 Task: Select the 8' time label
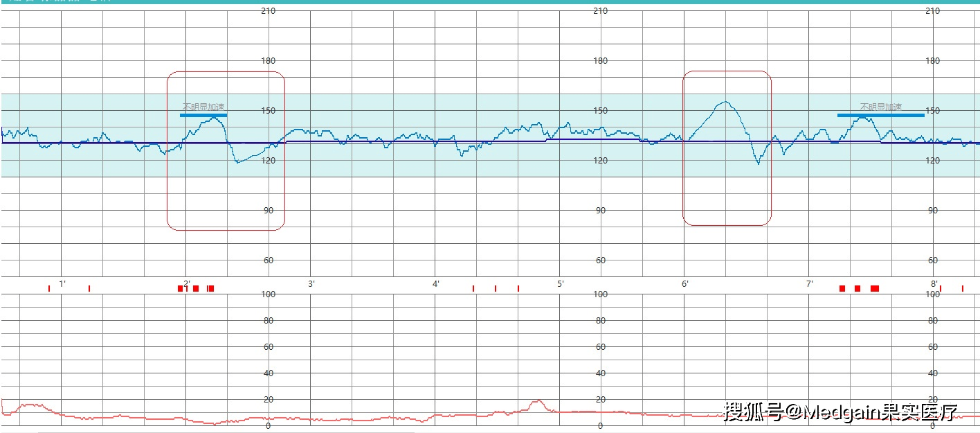pyautogui.click(x=934, y=284)
